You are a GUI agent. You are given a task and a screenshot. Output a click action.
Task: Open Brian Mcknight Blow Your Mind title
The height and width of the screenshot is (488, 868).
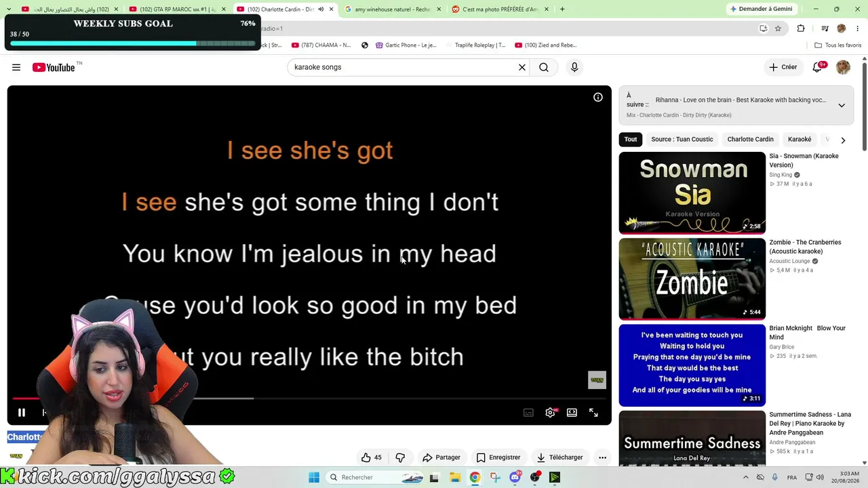[x=807, y=333]
